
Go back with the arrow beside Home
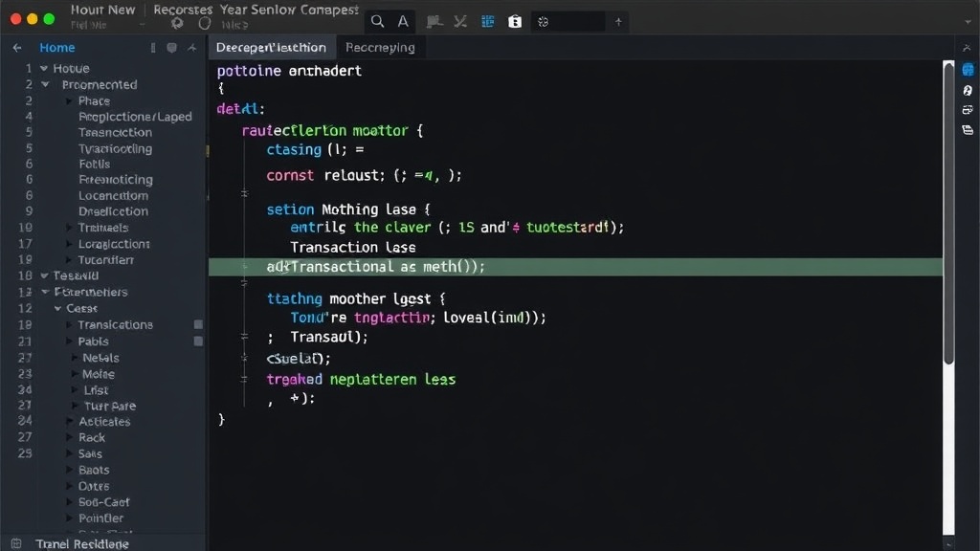pyautogui.click(x=17, y=48)
